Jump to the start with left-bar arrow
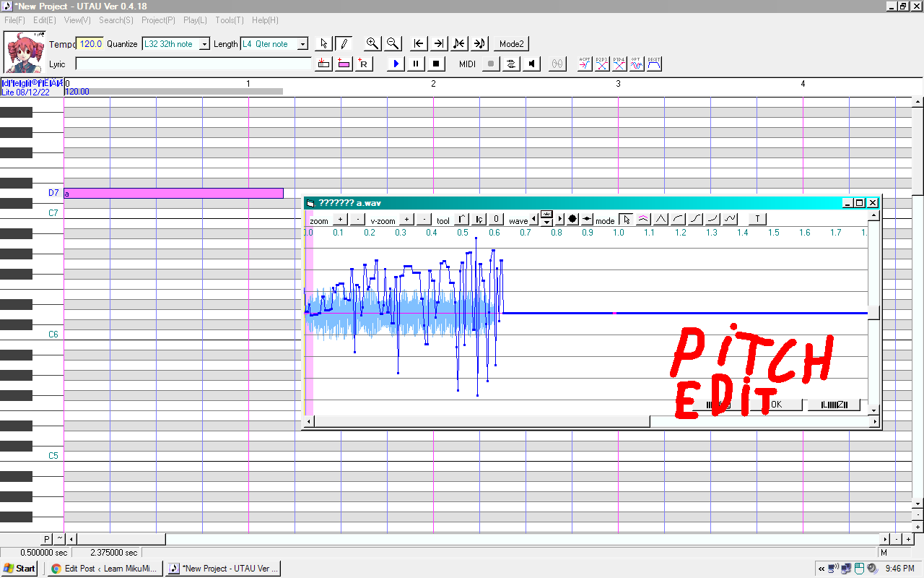The height and width of the screenshot is (578, 924). click(x=419, y=44)
